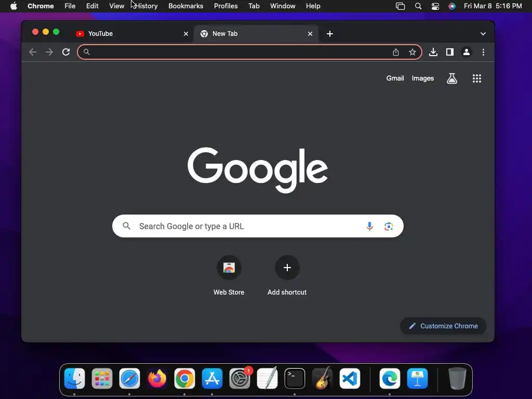The width and height of the screenshot is (532, 399).
Task: Launch Safari from the Dock
Action: tap(129, 378)
